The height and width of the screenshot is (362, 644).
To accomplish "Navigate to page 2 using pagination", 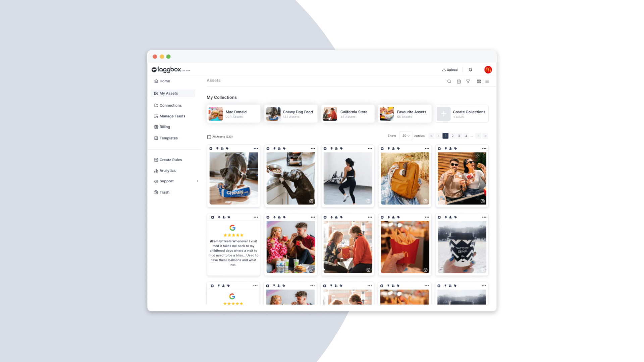I will click(452, 136).
